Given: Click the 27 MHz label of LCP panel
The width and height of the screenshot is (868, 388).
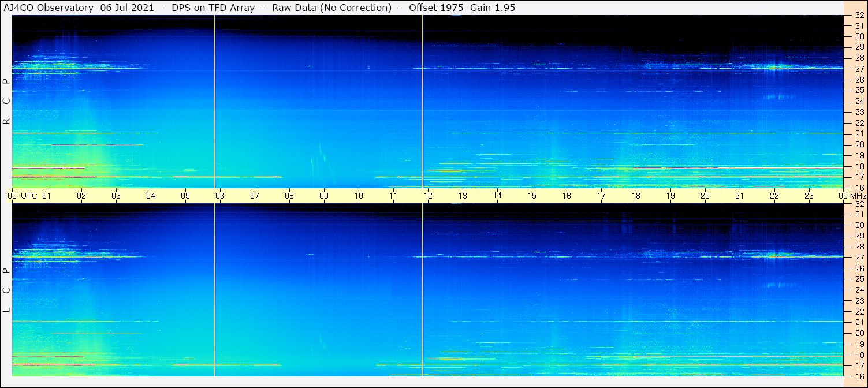Looking at the screenshot, I should pyautogui.click(x=859, y=258).
